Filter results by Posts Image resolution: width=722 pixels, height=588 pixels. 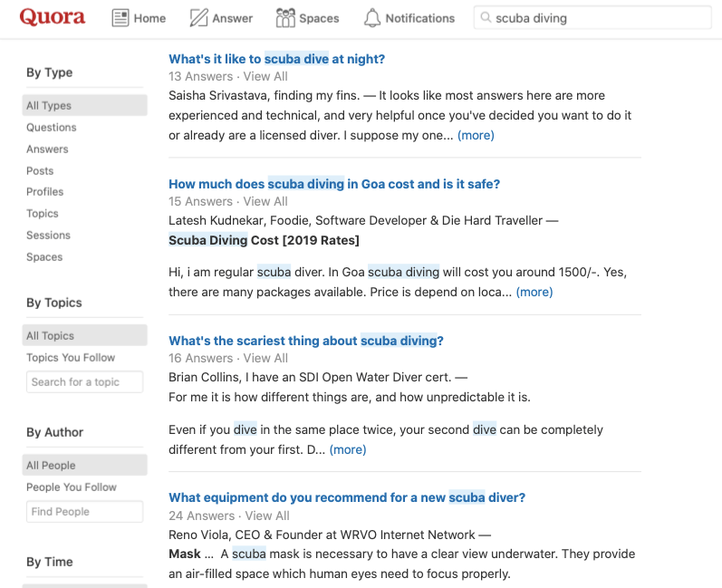coord(40,171)
